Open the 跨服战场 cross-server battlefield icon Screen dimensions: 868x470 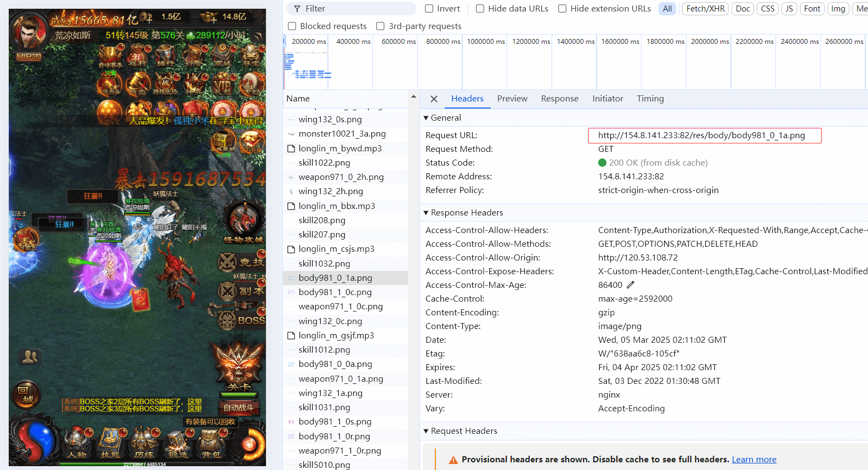click(165, 84)
